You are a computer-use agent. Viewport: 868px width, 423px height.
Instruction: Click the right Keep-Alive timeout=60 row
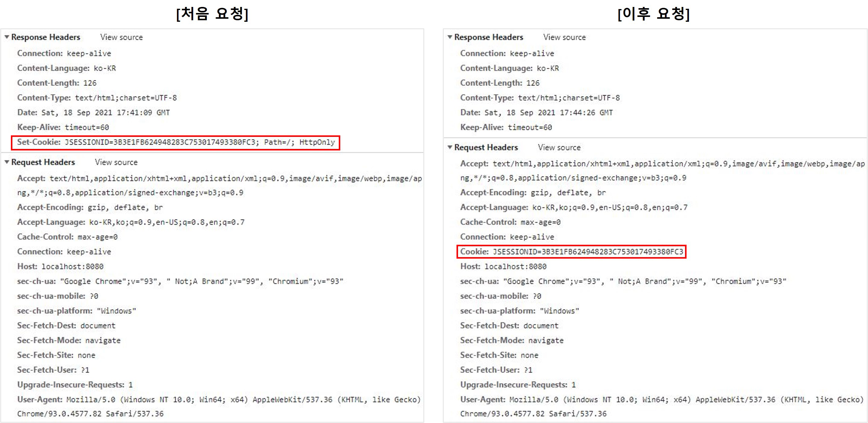tap(506, 128)
